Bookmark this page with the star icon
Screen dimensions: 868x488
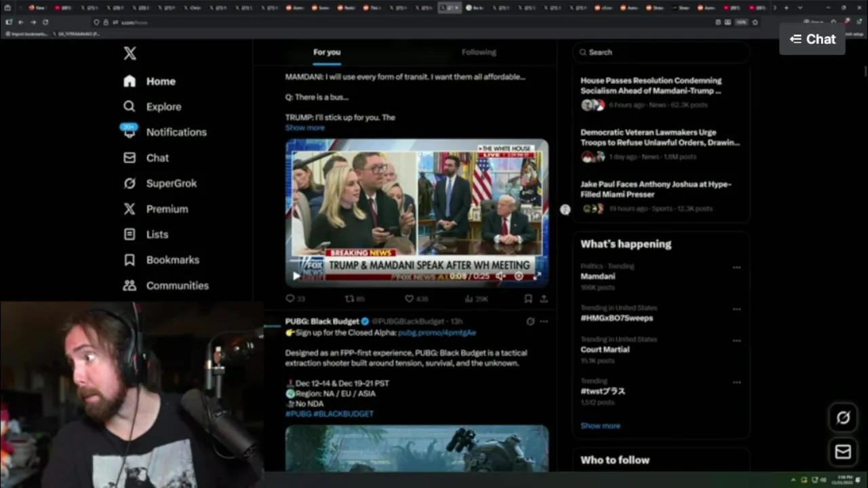(x=755, y=22)
